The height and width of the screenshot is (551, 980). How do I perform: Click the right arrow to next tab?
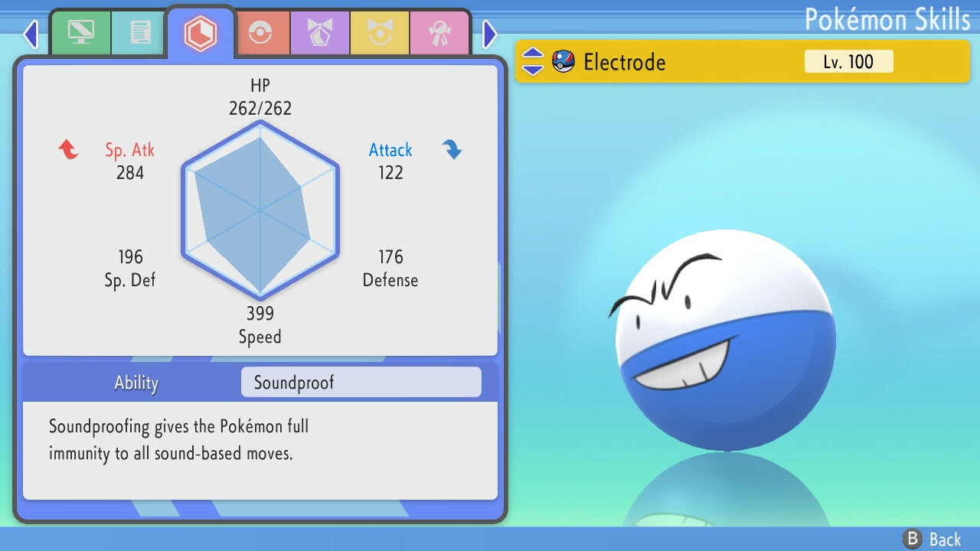(490, 34)
